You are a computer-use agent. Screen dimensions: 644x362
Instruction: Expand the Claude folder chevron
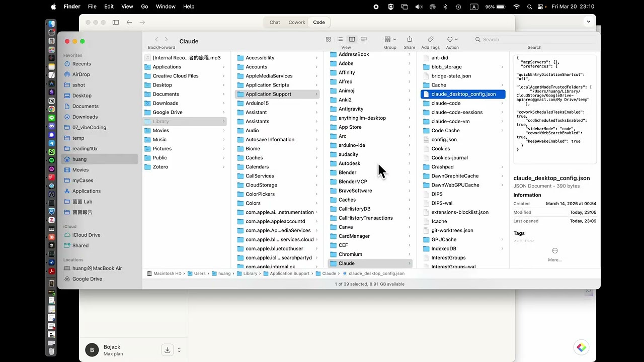click(409, 263)
